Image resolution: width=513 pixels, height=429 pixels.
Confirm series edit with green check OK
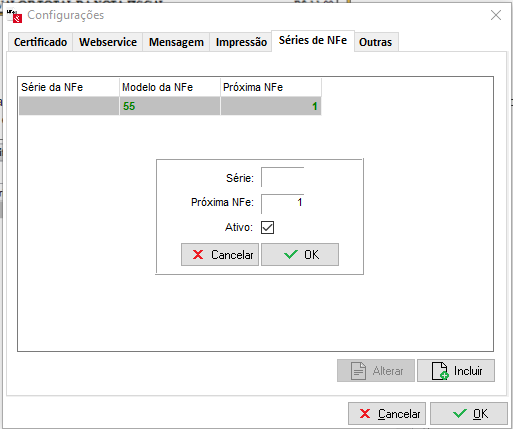(300, 255)
